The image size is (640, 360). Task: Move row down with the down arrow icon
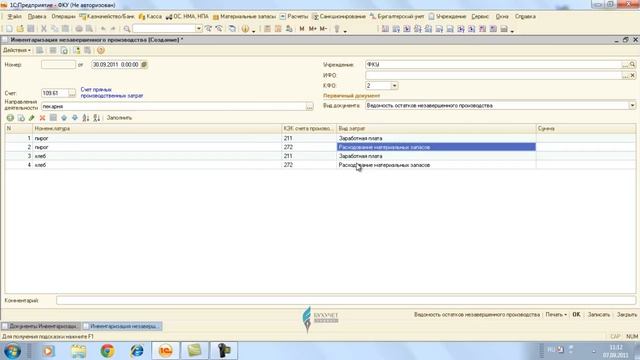pyautogui.click(x=75, y=118)
